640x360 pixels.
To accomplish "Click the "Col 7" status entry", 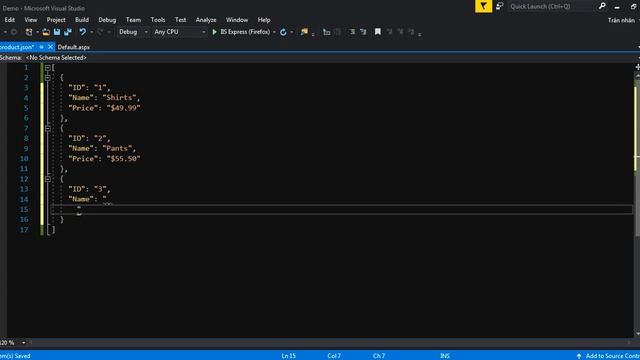I will [x=334, y=356].
